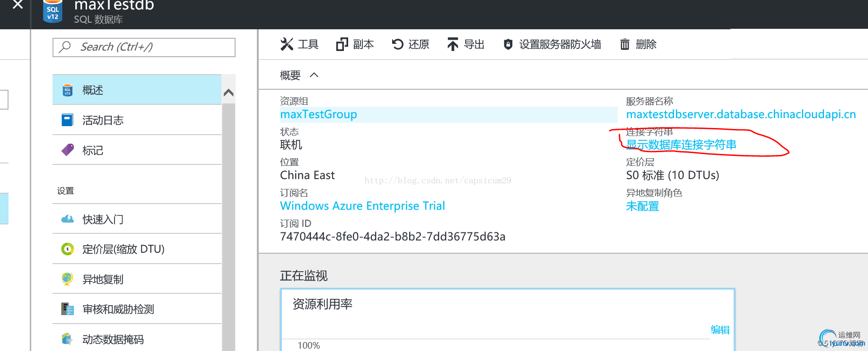Open 快速入门 in settings menu
Screen dimensions: 868x351
click(x=137, y=219)
